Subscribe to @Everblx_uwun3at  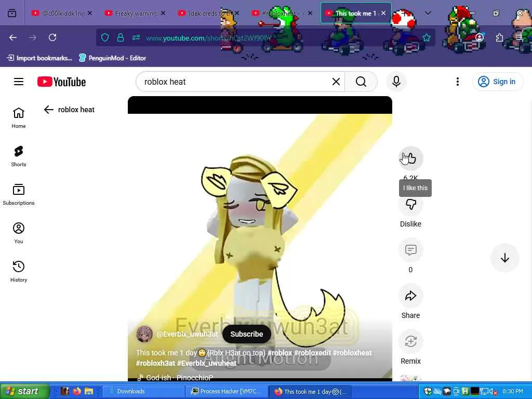tap(247, 334)
